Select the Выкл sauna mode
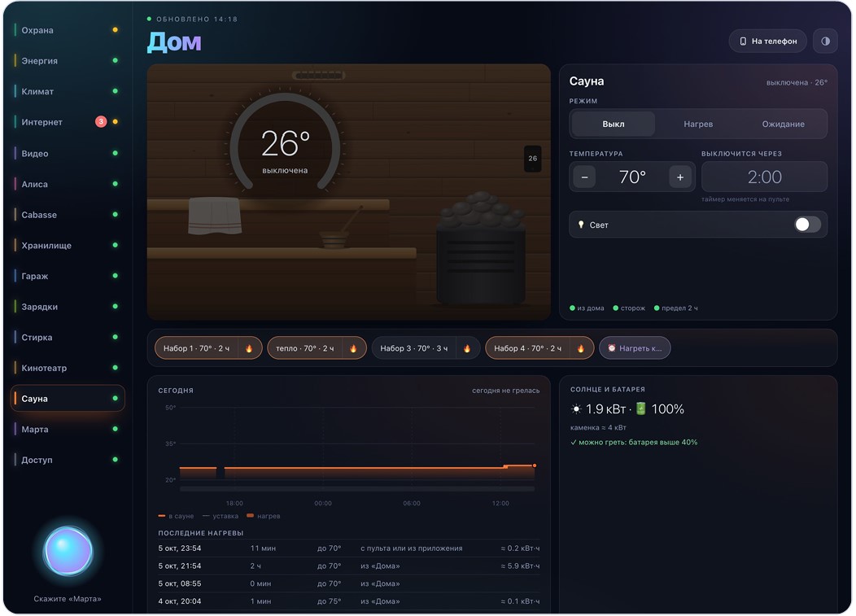 pyautogui.click(x=613, y=124)
